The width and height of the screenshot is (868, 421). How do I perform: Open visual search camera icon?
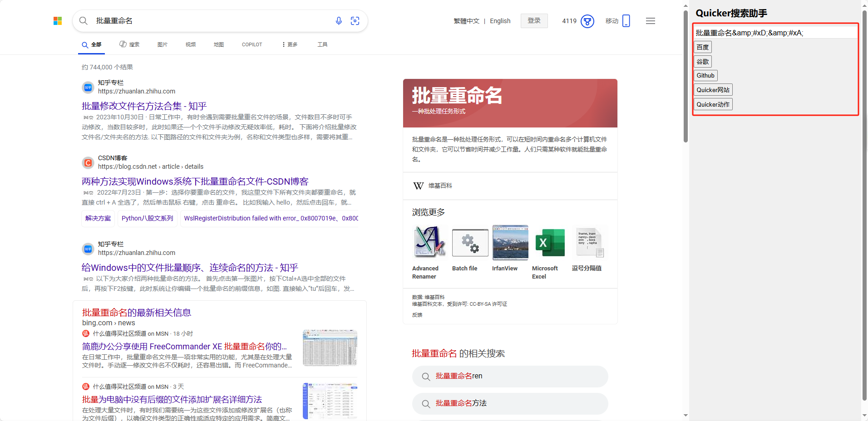(x=355, y=21)
